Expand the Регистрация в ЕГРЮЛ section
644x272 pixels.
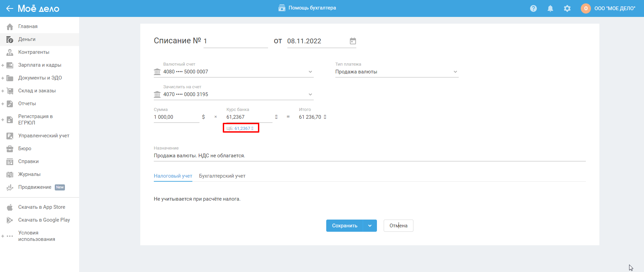[x=3, y=119]
